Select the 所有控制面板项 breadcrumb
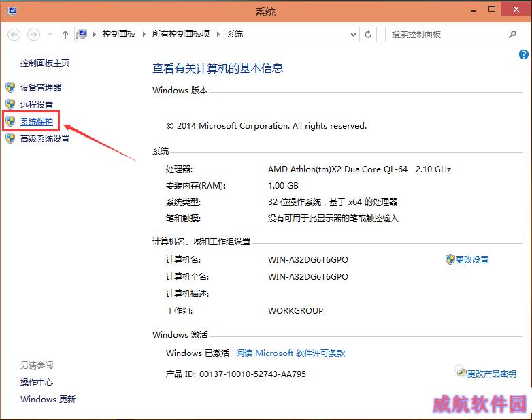 pyautogui.click(x=180, y=34)
